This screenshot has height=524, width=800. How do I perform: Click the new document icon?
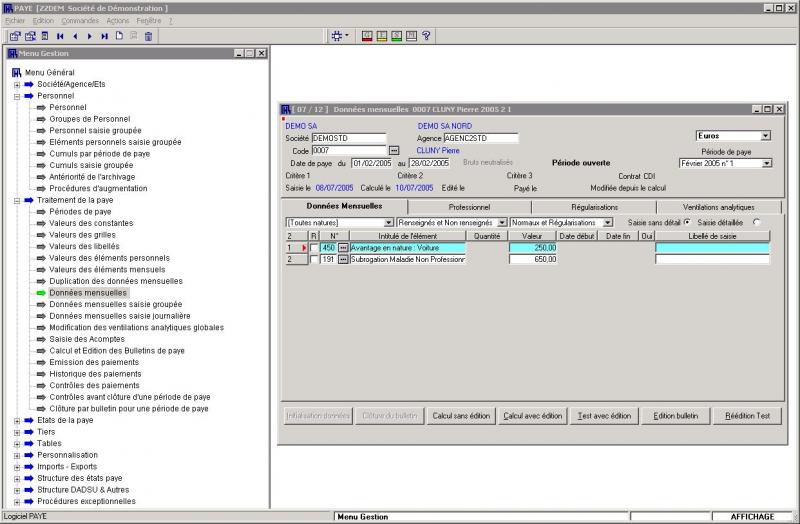coord(119,36)
